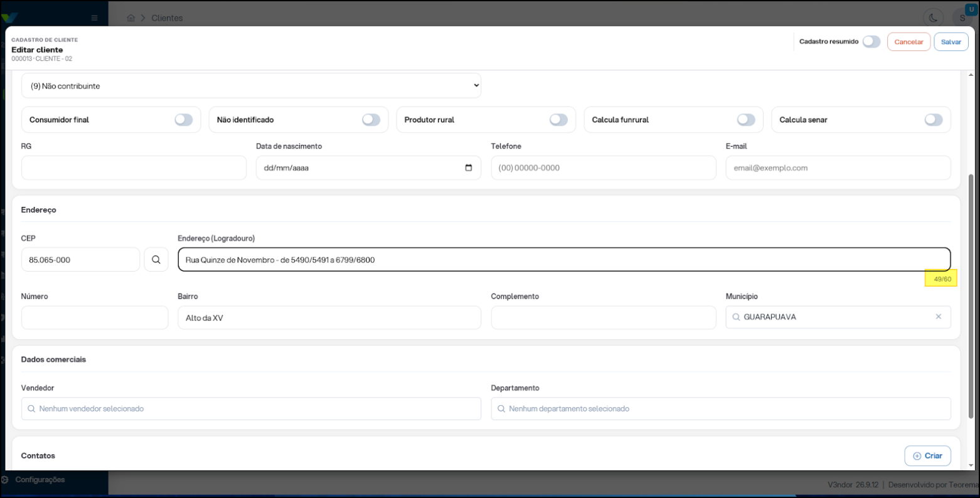Open the calendar picker in Data de nascimento
The width and height of the screenshot is (980, 498).
[469, 168]
